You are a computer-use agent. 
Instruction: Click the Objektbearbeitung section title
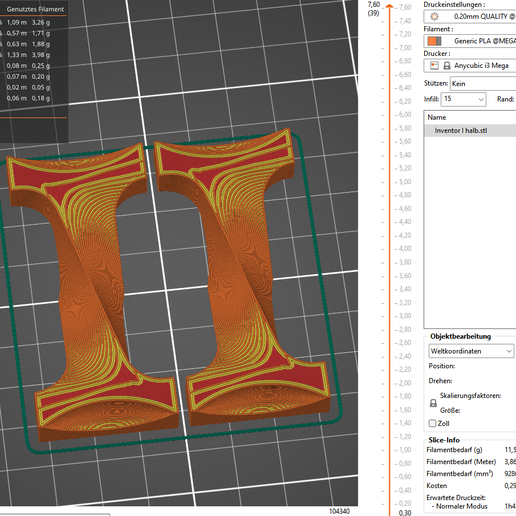click(460, 336)
